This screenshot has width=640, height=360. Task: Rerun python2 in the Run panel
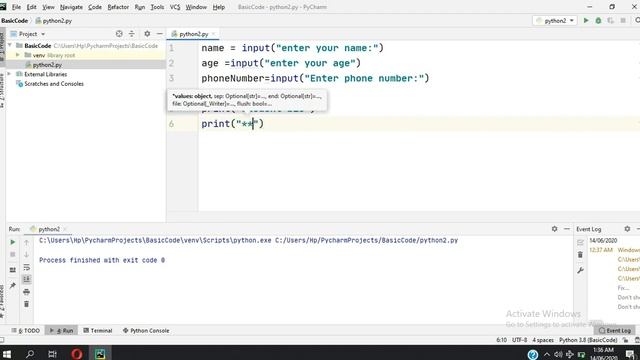pos(13,242)
